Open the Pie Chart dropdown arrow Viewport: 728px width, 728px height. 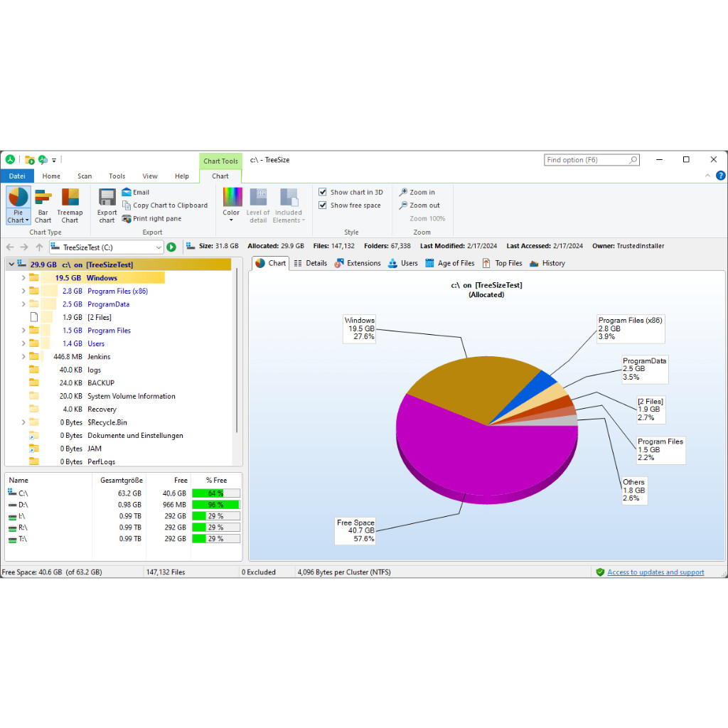18,220
